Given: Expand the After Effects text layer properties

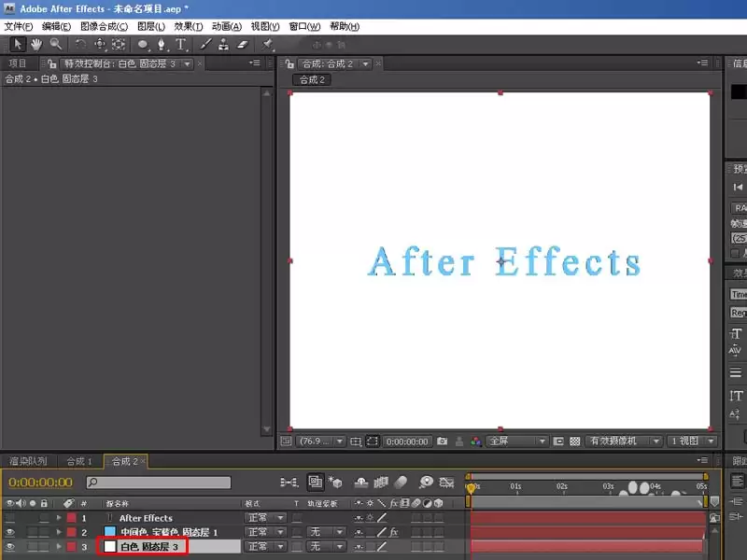Looking at the screenshot, I should (x=59, y=518).
